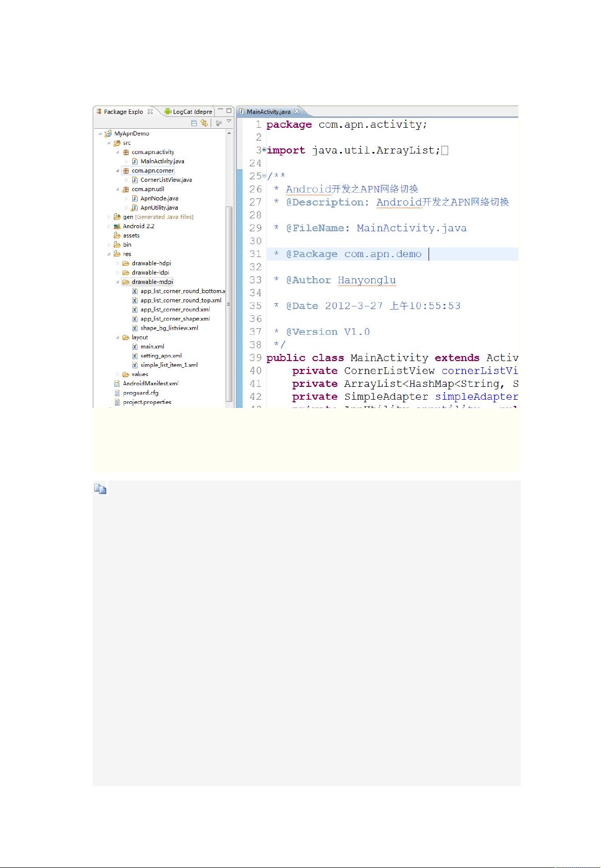Expand the folded import block on line 3
Screen dimensions: 614x868
(264, 150)
